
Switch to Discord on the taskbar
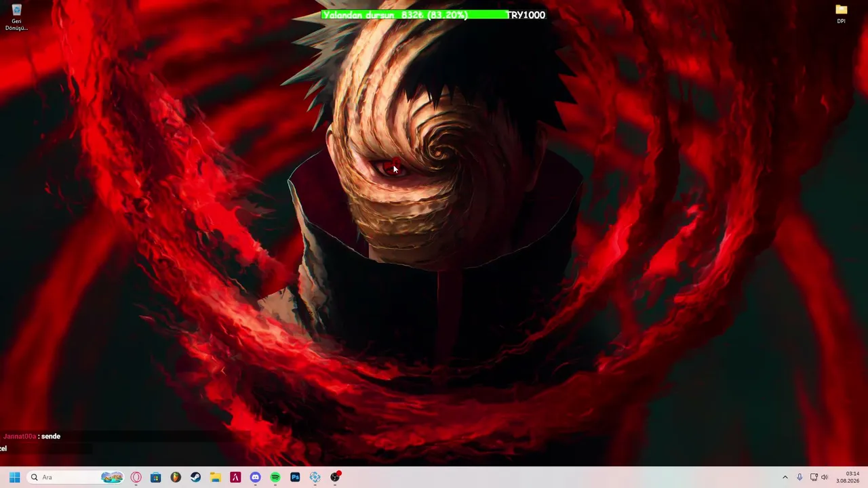(255, 477)
